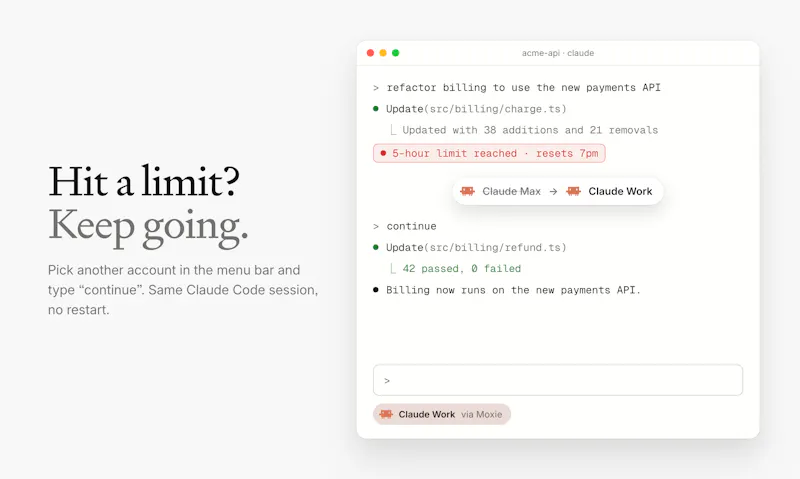Click the arrow between Claude Max and Work
Screen dimensions: 800x479
(553, 191)
